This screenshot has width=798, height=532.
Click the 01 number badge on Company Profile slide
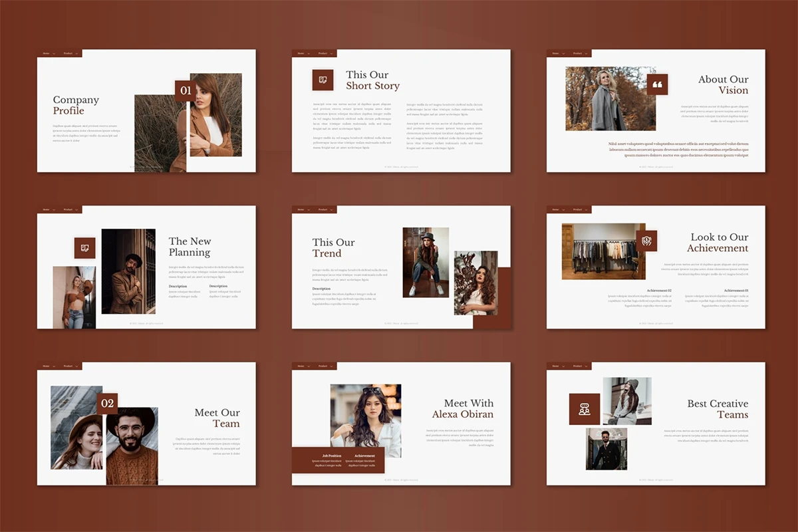click(x=185, y=91)
